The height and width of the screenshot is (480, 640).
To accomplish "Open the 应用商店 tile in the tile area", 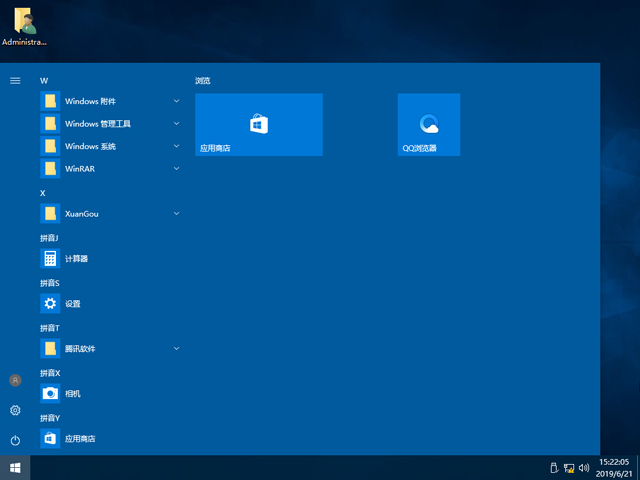I will [x=258, y=124].
